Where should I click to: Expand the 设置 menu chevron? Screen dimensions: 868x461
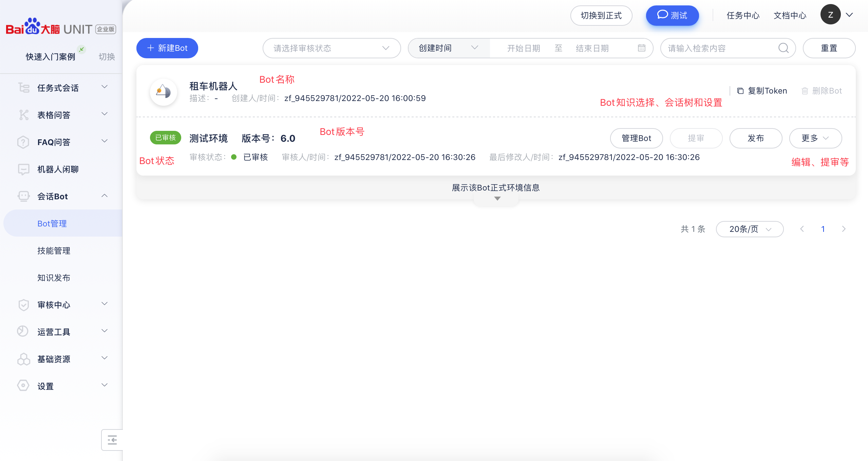105,385
